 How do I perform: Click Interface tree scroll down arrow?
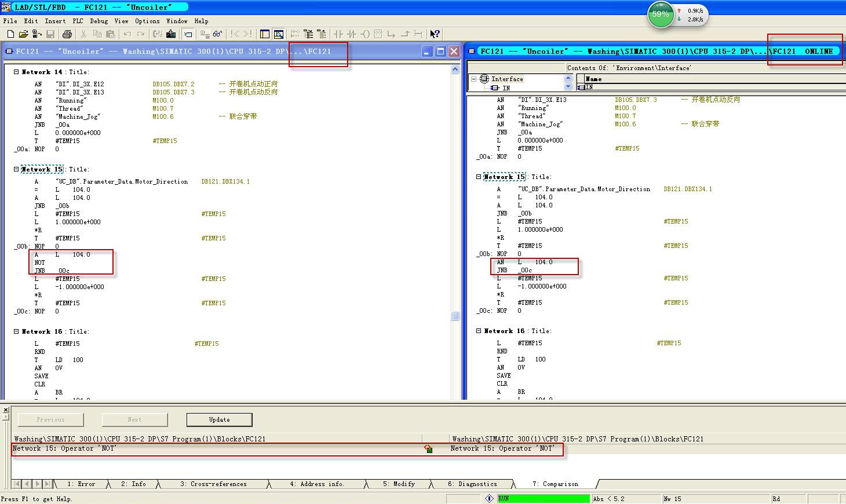pyautogui.click(x=568, y=86)
